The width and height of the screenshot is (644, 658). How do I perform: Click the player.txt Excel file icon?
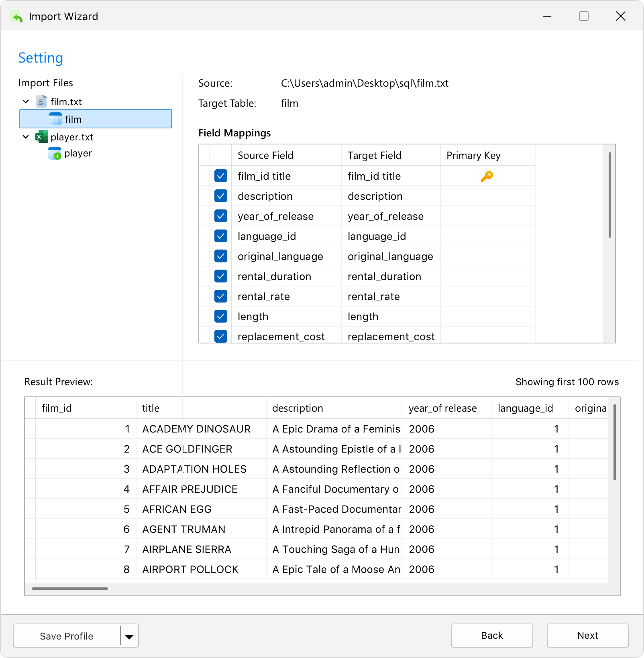[42, 137]
